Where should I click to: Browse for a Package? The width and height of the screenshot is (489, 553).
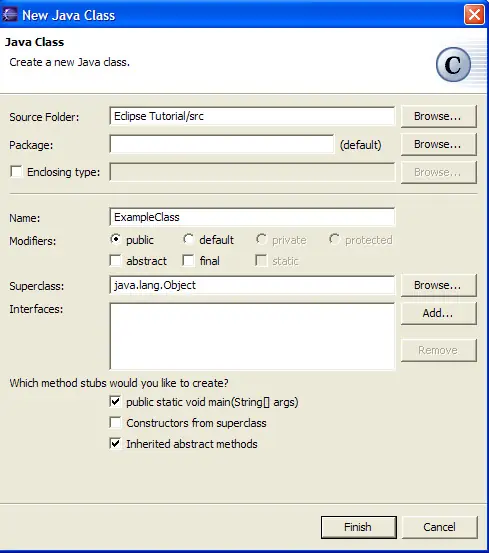point(439,144)
